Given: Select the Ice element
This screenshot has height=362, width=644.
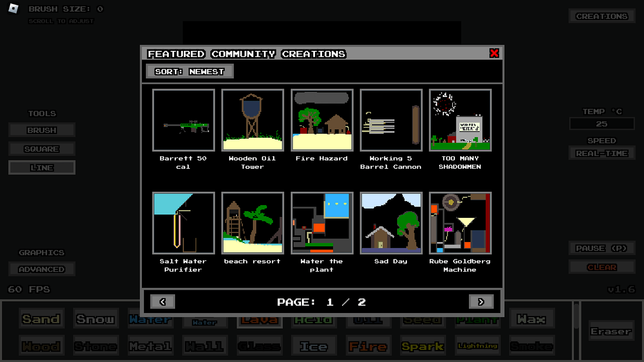Looking at the screenshot, I should [x=314, y=346].
